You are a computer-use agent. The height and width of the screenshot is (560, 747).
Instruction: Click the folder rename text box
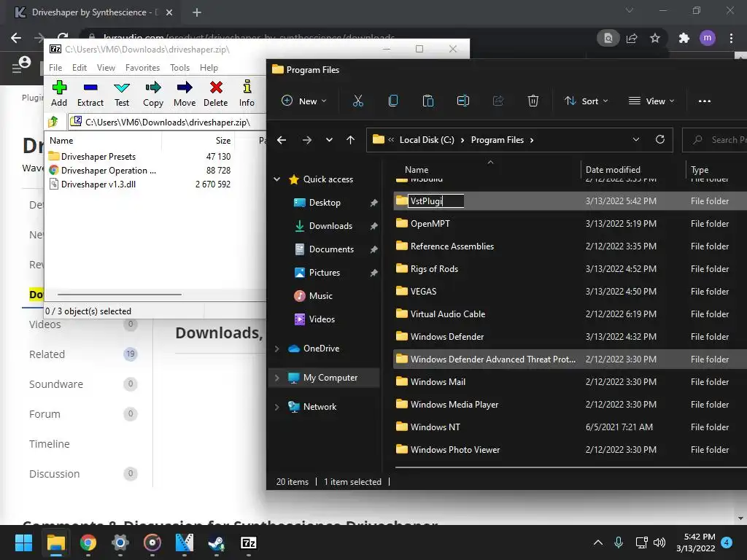point(436,201)
